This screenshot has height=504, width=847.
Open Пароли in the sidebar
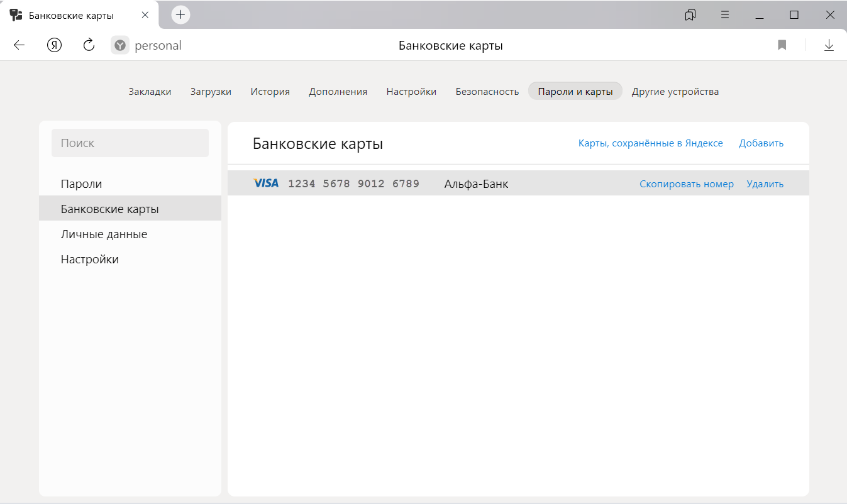click(130, 184)
